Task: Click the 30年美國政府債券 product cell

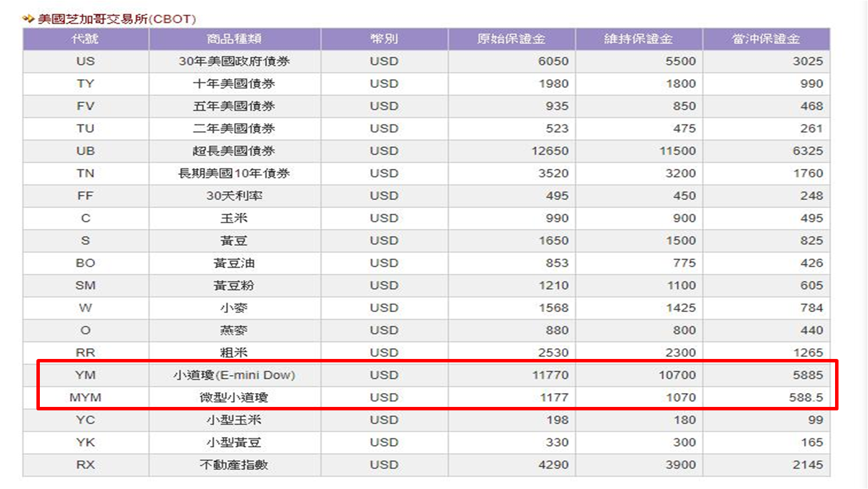Action: click(x=234, y=61)
